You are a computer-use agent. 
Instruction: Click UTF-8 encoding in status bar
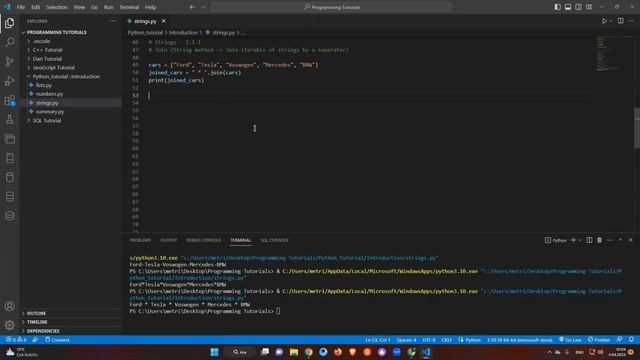click(x=429, y=340)
